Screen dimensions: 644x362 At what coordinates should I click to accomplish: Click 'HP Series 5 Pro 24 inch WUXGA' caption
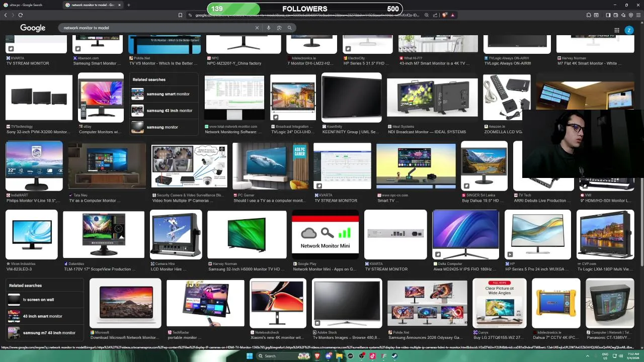[x=536, y=269]
